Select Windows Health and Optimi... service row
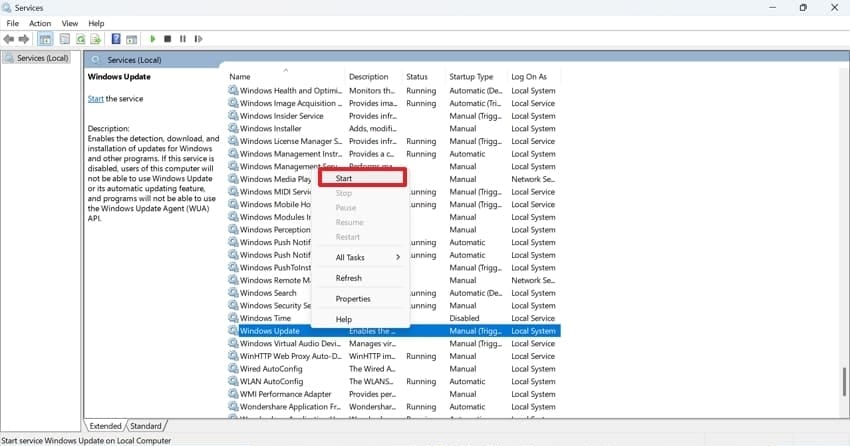Screen dimensions: 850x446 point(394,91)
